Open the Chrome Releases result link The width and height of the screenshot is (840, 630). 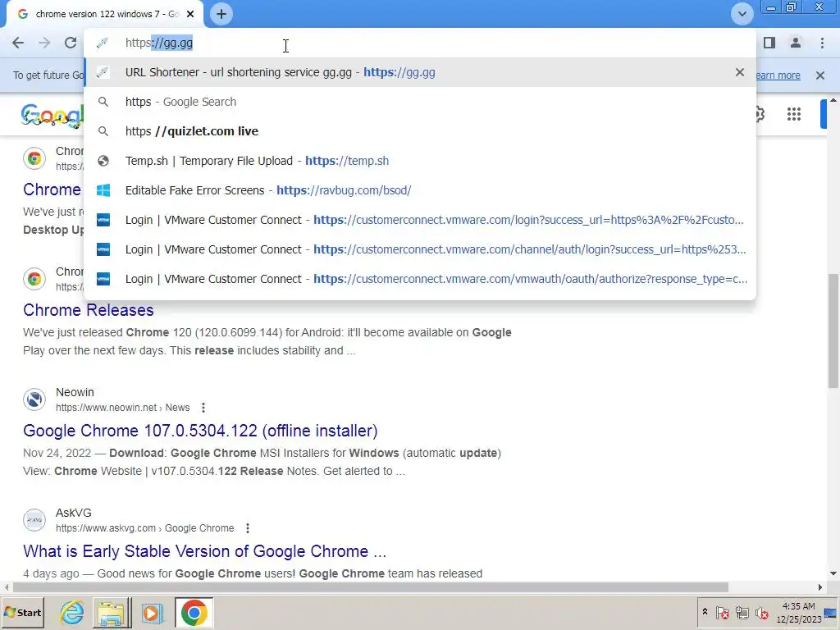[89, 310]
